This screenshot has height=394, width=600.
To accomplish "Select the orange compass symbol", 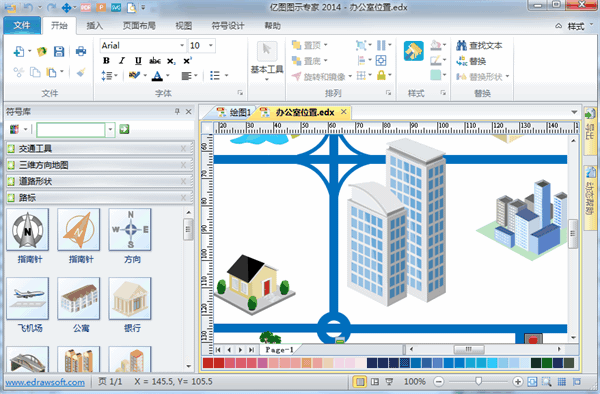I will click(79, 230).
